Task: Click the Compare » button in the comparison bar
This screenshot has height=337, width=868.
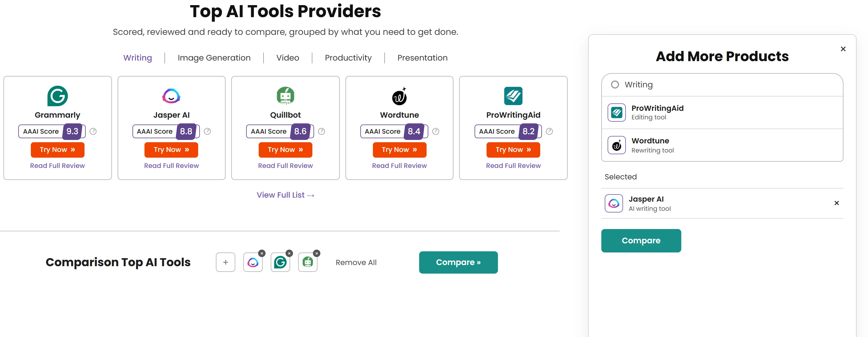Action: (x=458, y=262)
